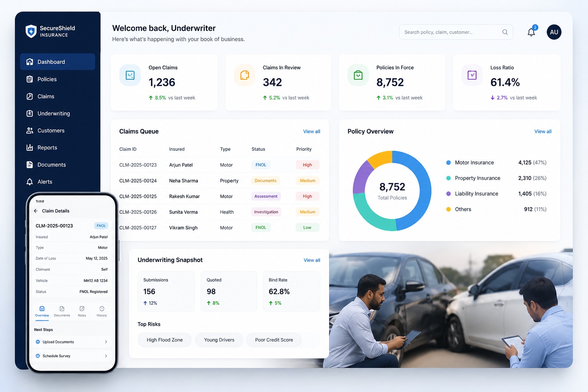Click the Reports bar chart icon
This screenshot has width=588, height=392.
29,148
